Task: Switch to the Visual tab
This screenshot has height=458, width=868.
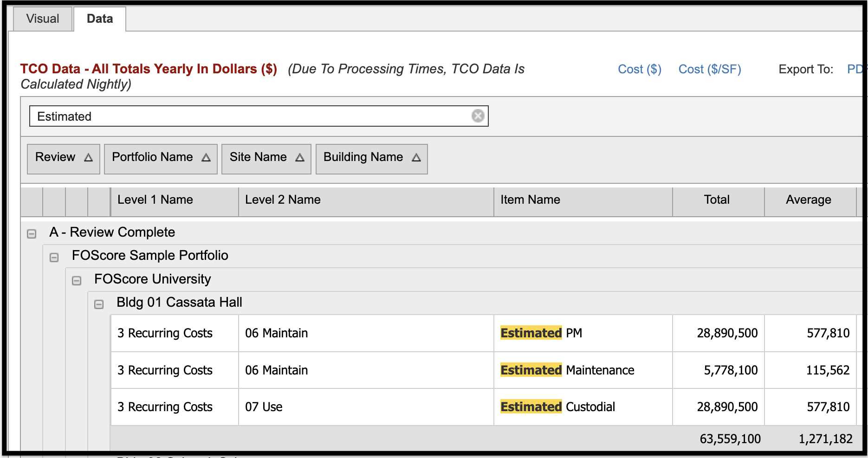Action: (x=43, y=19)
